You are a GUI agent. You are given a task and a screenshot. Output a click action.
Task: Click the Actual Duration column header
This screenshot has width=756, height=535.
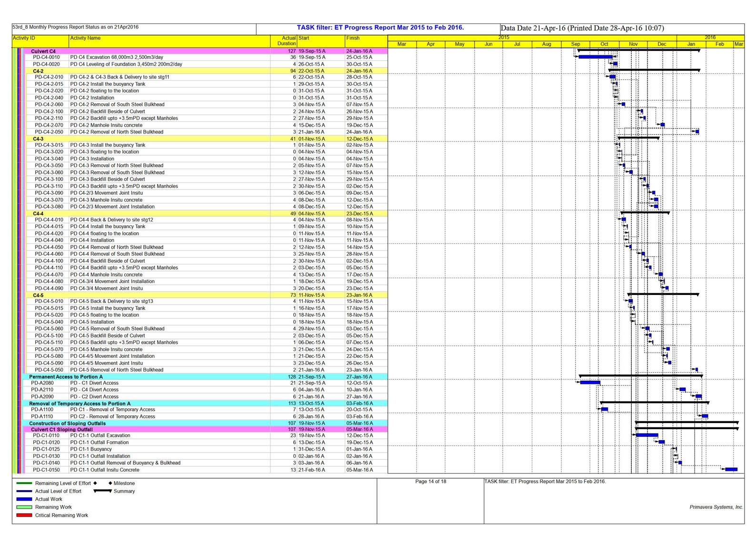[284, 41]
